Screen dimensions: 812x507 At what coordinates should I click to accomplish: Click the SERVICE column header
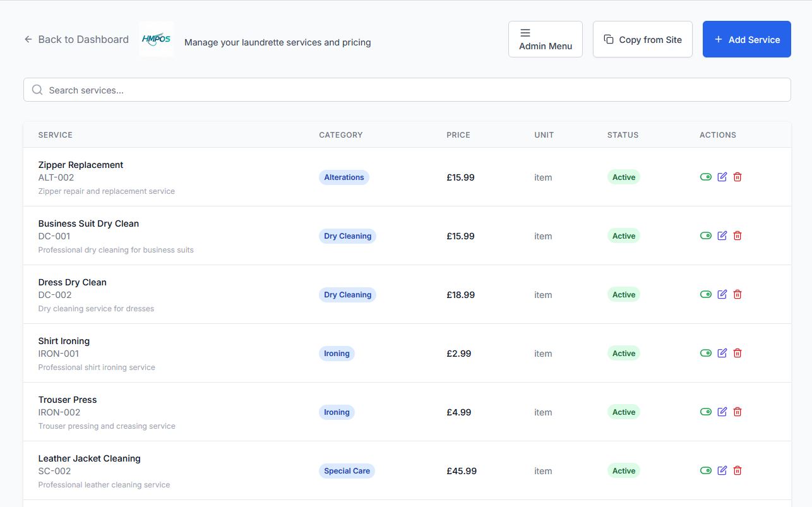pos(56,135)
